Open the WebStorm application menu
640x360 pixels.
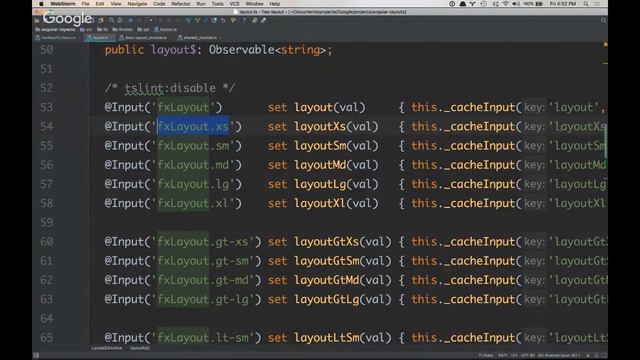point(62,4)
